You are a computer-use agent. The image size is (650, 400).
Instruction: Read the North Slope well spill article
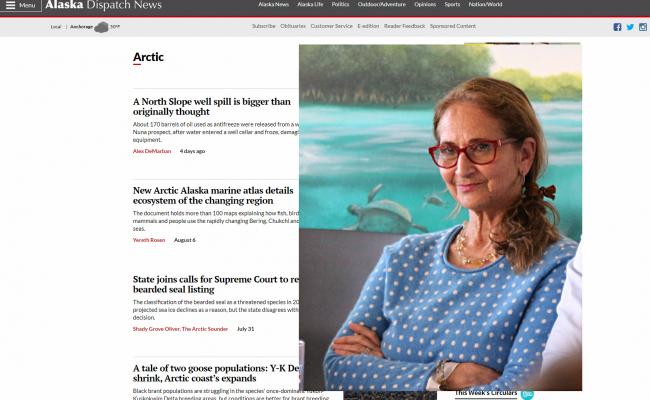(x=212, y=107)
